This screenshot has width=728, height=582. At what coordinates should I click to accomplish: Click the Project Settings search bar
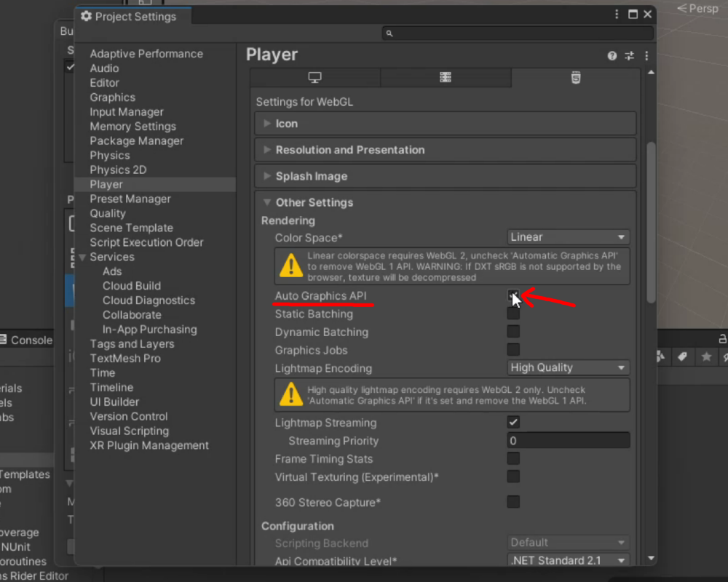[517, 33]
